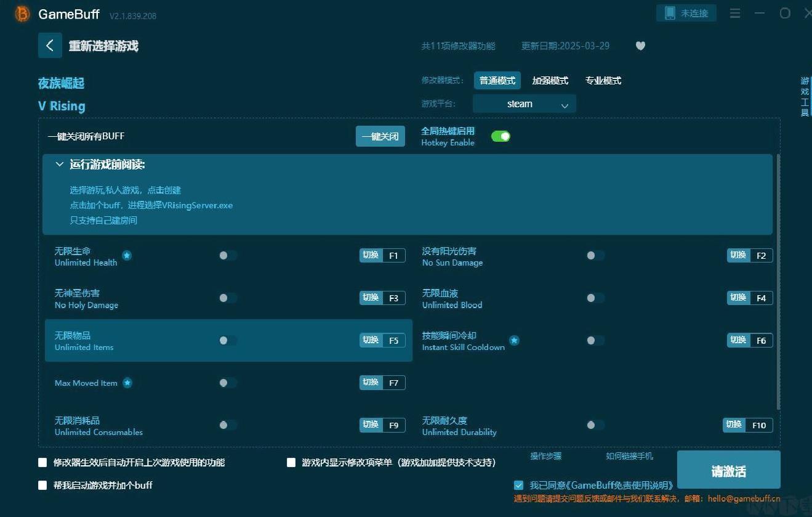
Task: Click star badge next to Unlimited Health
Action: [x=127, y=255]
